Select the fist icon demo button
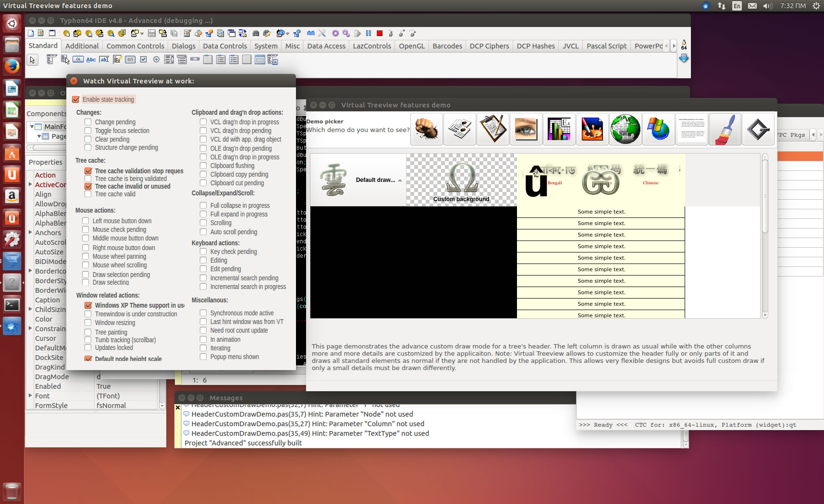824x504 pixels. (x=427, y=129)
